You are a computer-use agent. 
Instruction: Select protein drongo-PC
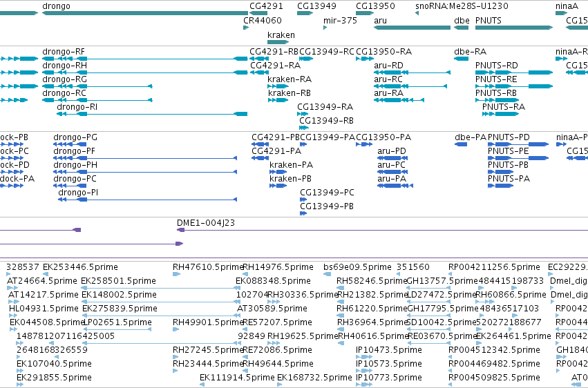coord(75,179)
